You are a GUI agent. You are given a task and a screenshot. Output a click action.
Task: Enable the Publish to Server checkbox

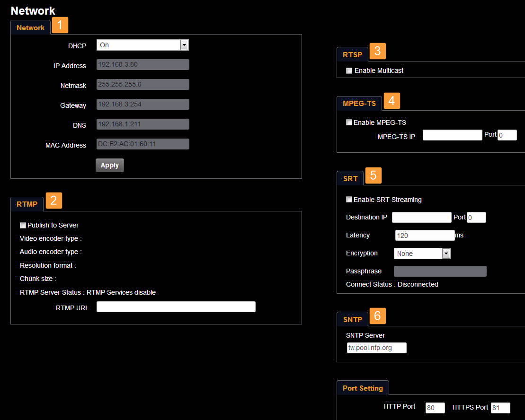[x=23, y=226]
